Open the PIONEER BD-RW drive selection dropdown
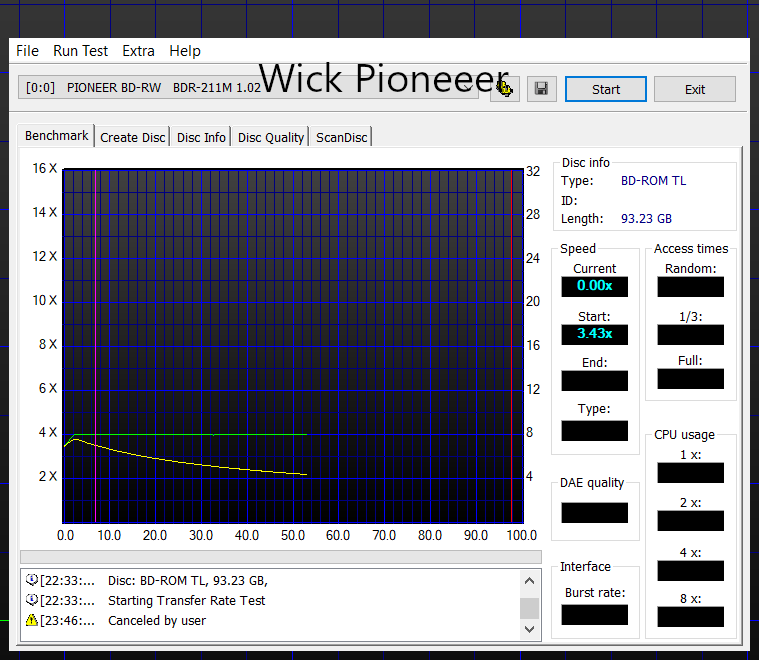This screenshot has height=660, width=759. click(248, 88)
